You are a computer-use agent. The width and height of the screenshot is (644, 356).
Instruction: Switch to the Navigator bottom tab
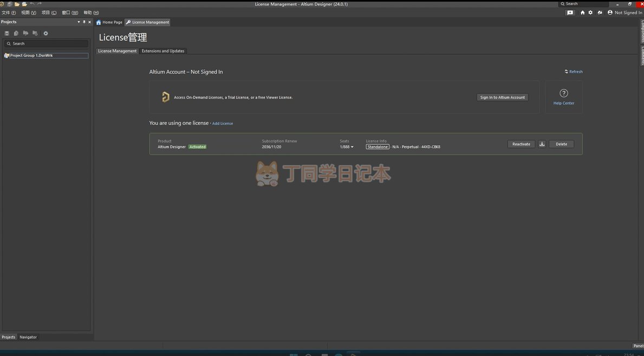(28, 337)
